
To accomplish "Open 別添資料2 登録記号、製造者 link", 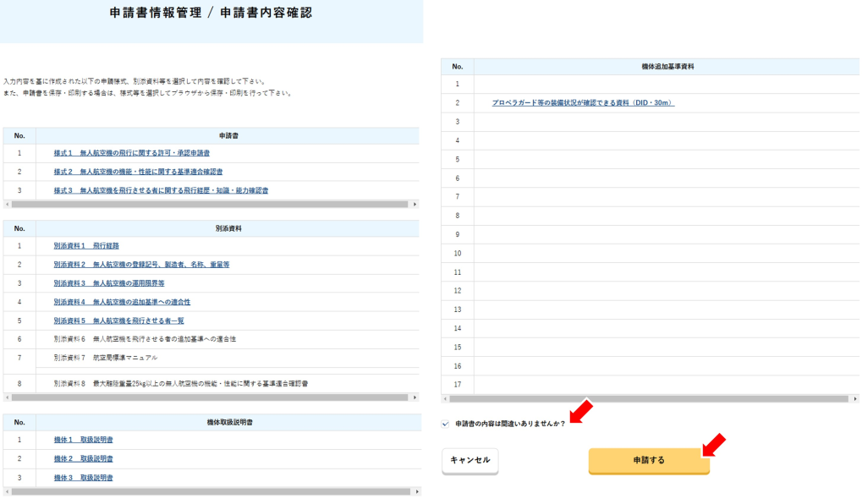I will tap(141, 265).
